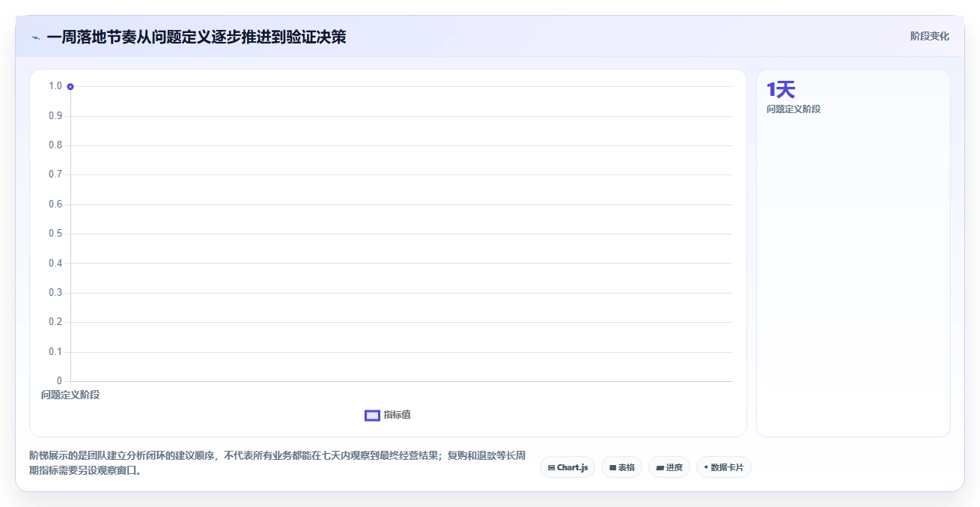Click the Chart.js tag pill
Viewport: 980px width, 507px height.
[x=567, y=467]
